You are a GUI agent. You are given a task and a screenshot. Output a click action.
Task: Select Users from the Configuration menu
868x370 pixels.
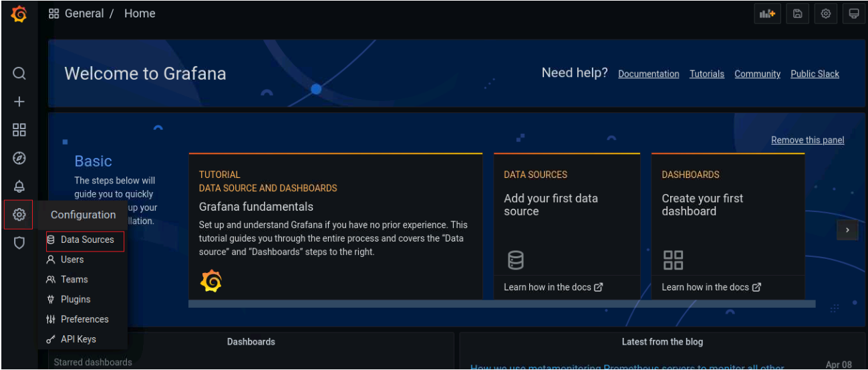click(83, 260)
